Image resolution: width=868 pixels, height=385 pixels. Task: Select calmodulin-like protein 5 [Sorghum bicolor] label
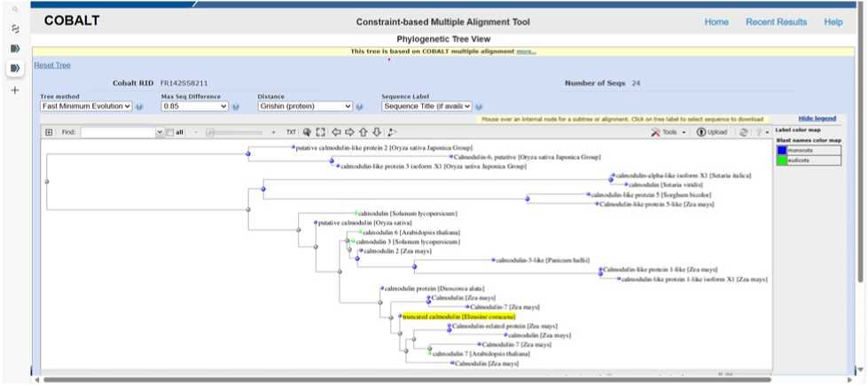click(651, 195)
